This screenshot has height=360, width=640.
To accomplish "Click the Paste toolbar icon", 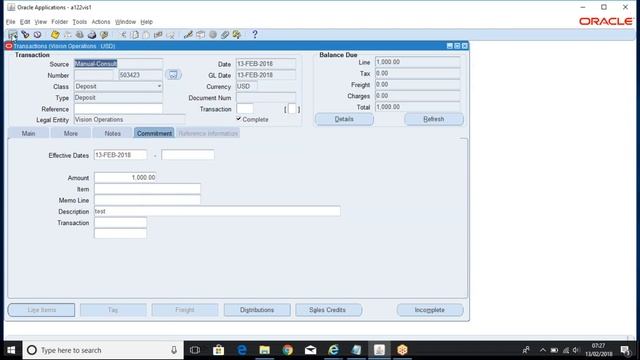I will point(146,35).
